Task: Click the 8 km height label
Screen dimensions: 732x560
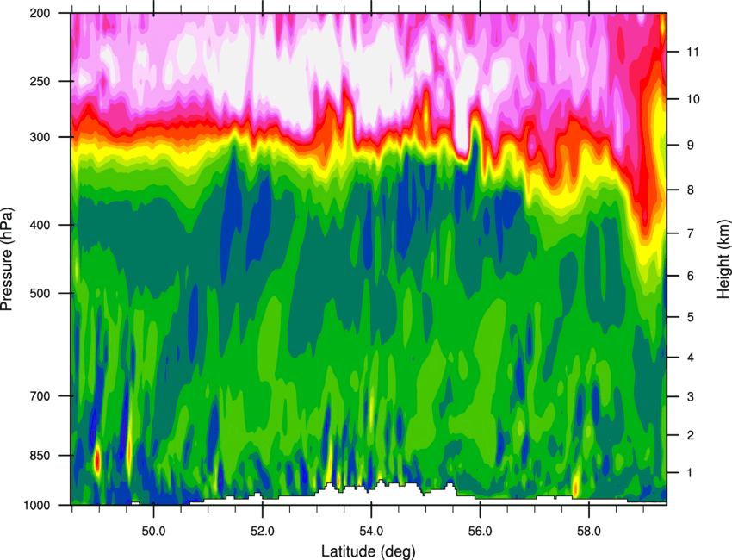Action: [690, 190]
